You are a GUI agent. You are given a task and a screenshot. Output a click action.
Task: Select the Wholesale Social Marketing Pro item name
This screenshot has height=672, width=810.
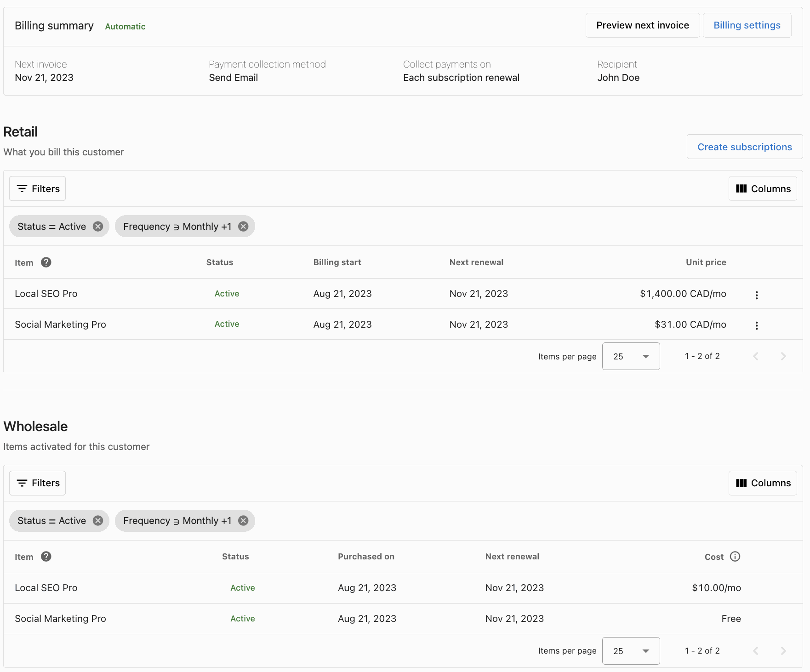(x=60, y=619)
